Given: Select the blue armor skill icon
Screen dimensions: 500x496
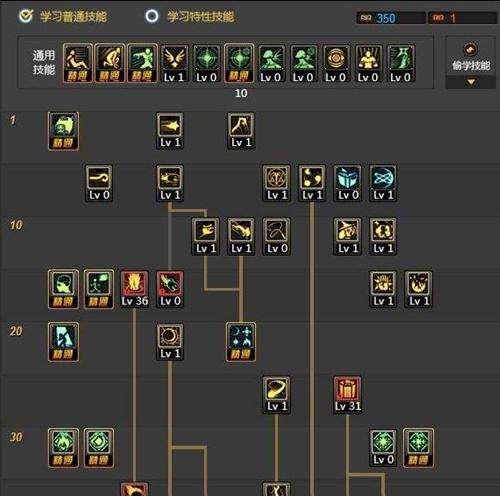Looking at the screenshot, I should 347,183.
